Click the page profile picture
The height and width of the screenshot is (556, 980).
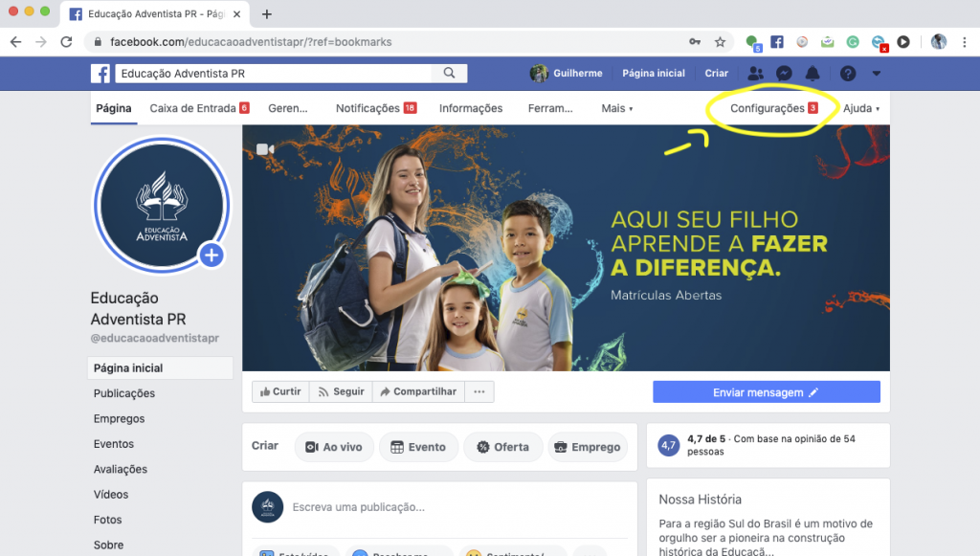[161, 206]
